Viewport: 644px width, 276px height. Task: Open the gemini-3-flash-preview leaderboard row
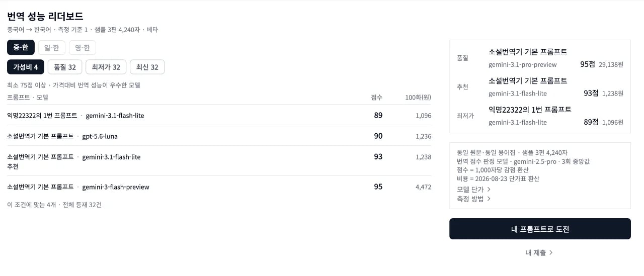point(219,187)
